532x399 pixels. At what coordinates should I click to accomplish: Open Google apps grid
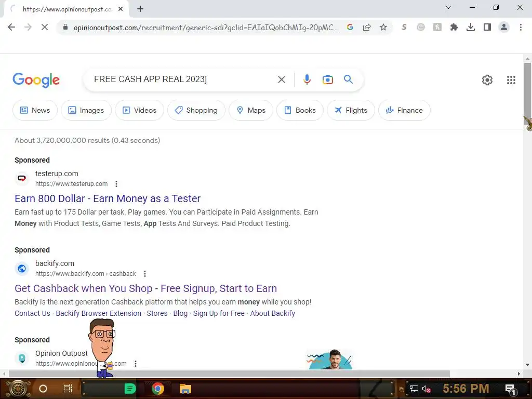coord(511,80)
